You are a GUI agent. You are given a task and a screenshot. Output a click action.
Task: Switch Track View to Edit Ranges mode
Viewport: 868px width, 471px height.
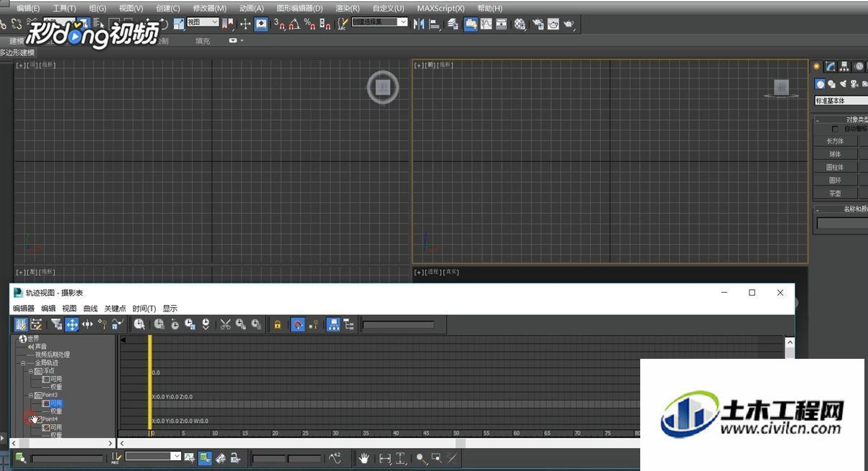(x=37, y=324)
